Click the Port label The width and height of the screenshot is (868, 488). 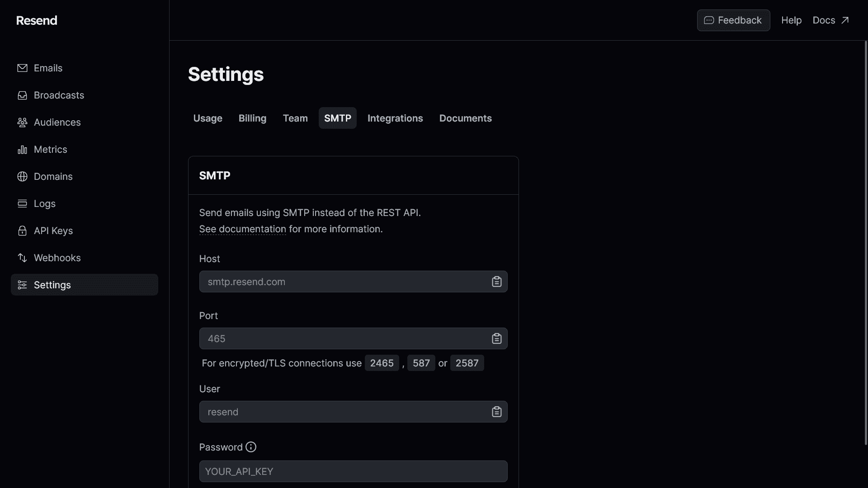(x=208, y=316)
